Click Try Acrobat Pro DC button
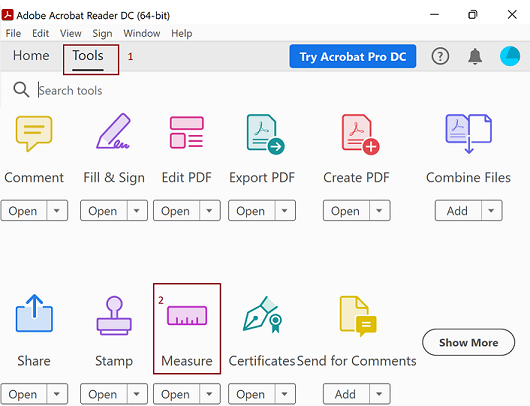Screen dimensions: 530x406 click(x=353, y=56)
